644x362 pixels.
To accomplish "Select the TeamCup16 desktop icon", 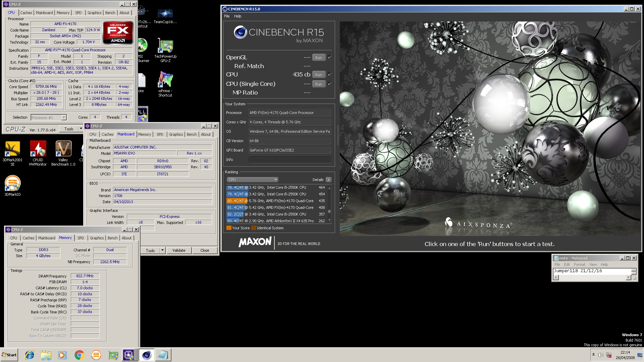I will [x=165, y=15].
